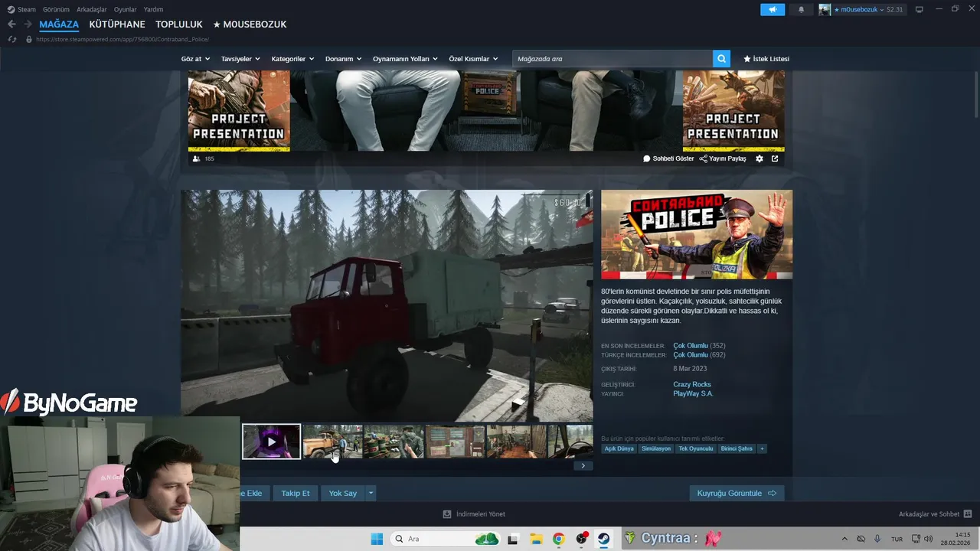Click the Mağazada ara search field
The image size is (980, 551).
tap(612, 59)
